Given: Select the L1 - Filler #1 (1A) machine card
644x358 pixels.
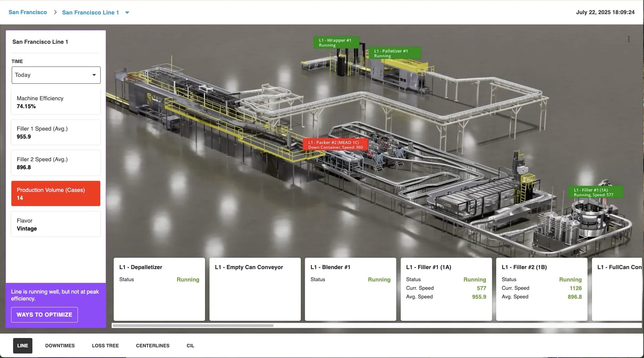Looking at the screenshot, I should pos(446,289).
